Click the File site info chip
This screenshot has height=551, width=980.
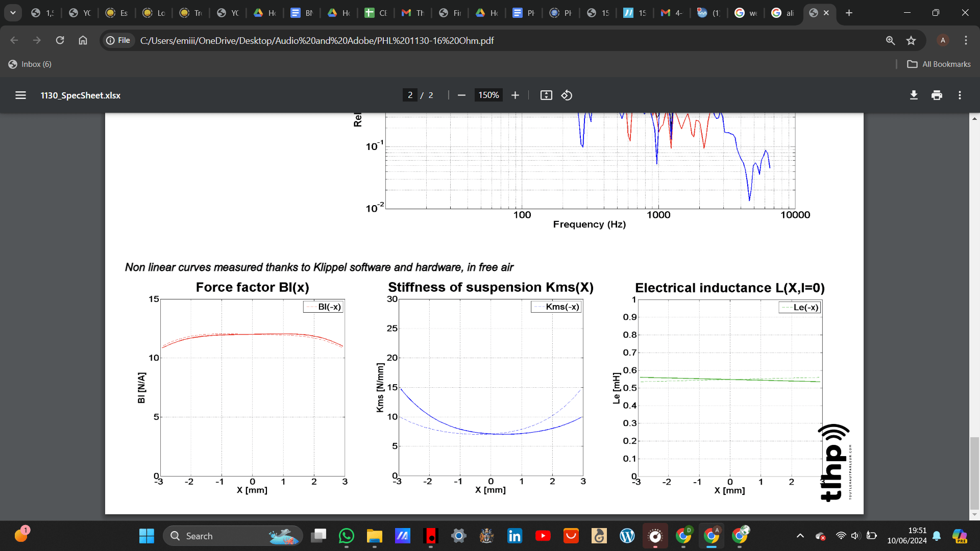coord(118,40)
